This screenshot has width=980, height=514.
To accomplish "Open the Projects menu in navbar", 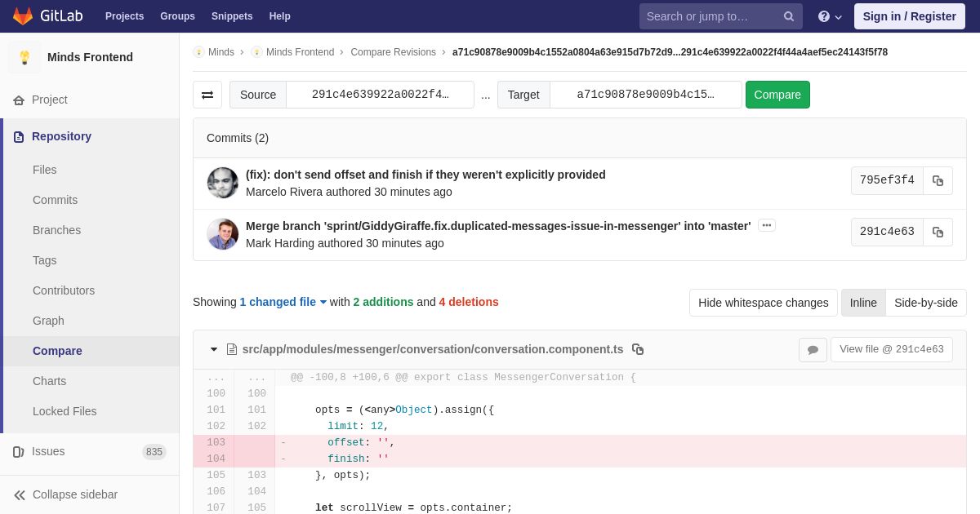I will (x=124, y=16).
